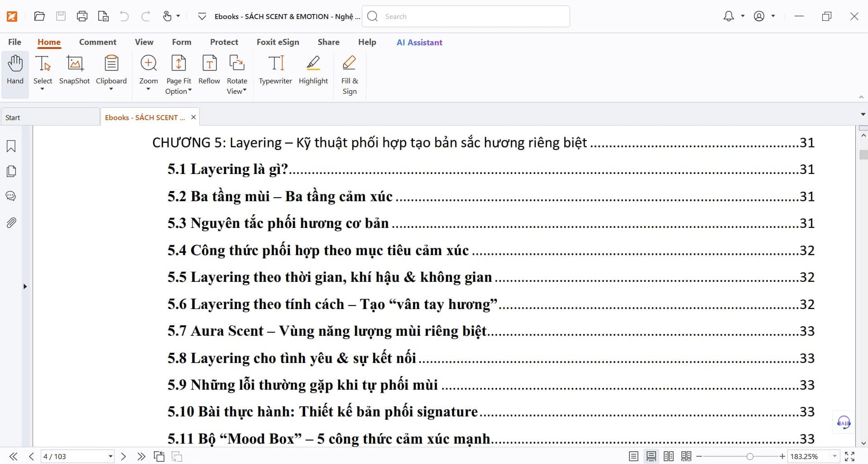868x464 pixels.
Task: Go to the first page
Action: pyautogui.click(x=14, y=456)
